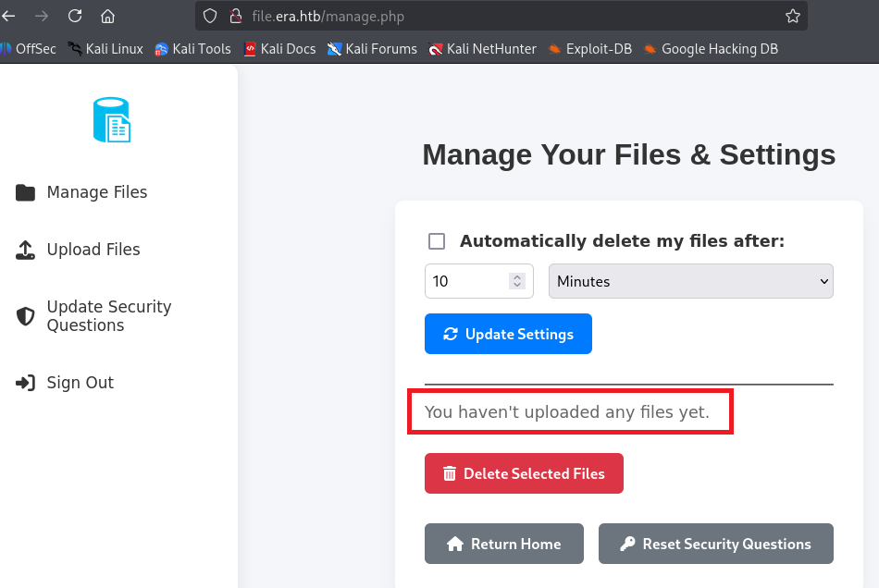Click the upload icon beside Upload Files
The image size is (879, 588).
click(x=26, y=250)
